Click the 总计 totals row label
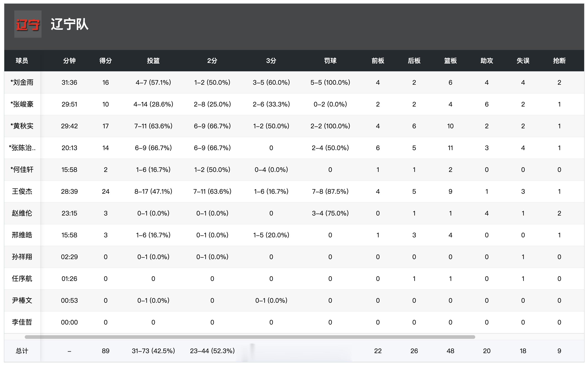This screenshot has height=367, width=588. 22,351
